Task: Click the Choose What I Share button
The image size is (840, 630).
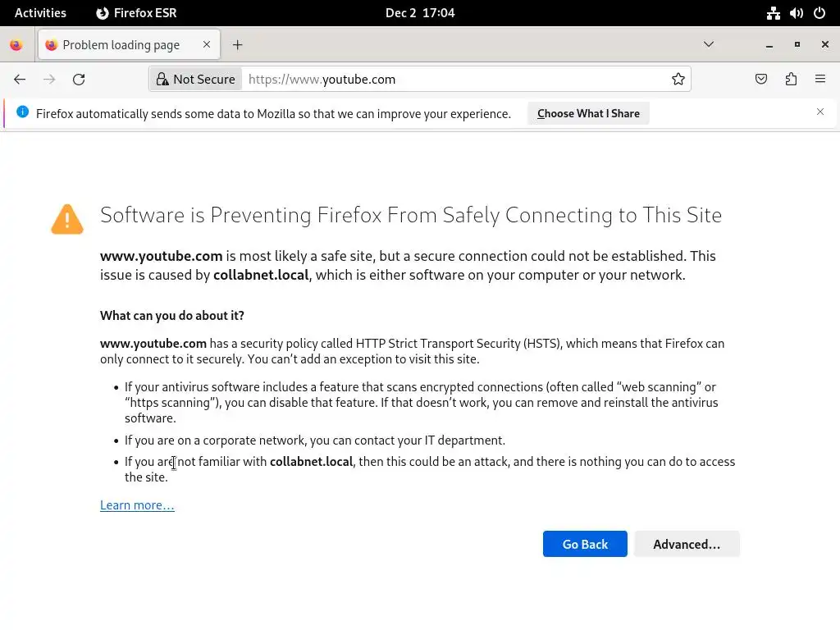Action: [588, 113]
